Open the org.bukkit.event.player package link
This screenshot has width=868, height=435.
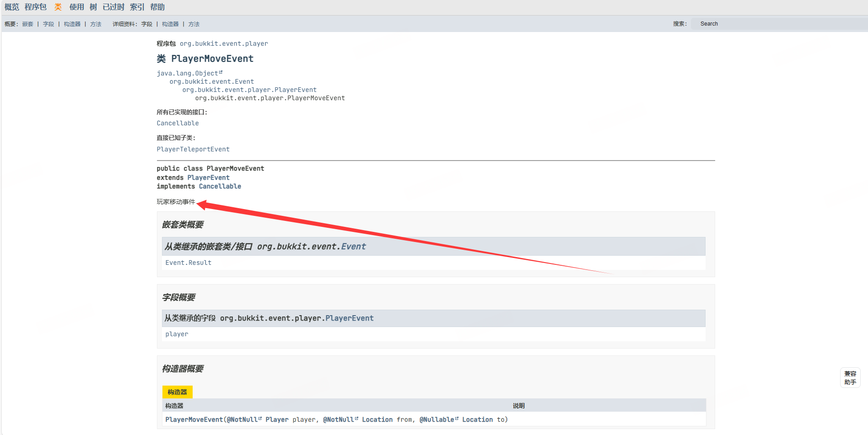224,43
